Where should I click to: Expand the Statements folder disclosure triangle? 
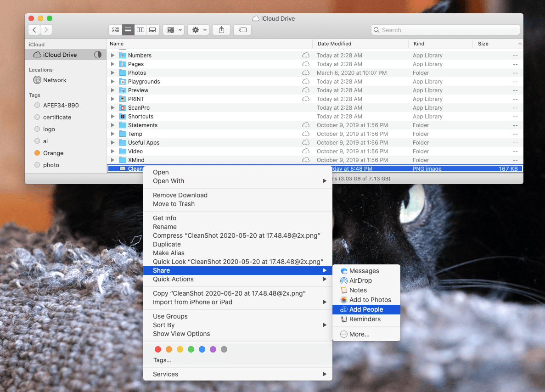point(113,125)
